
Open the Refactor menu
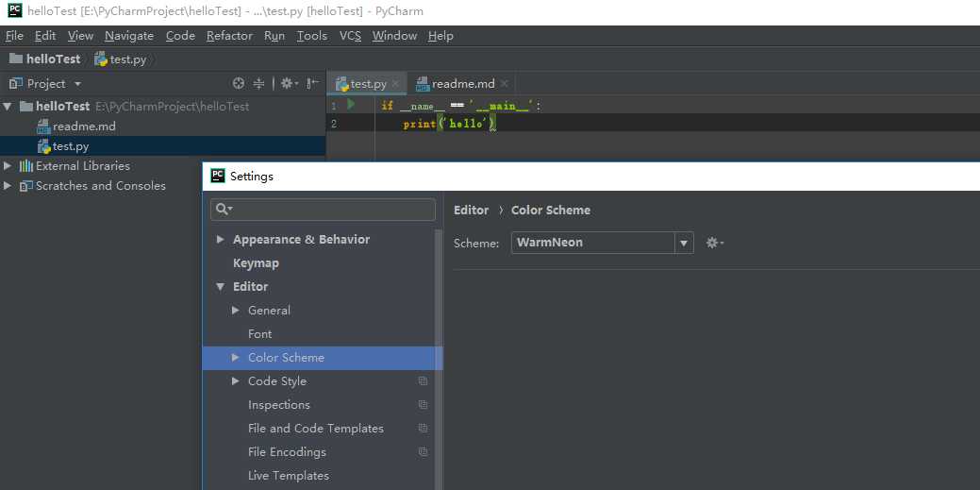point(229,36)
